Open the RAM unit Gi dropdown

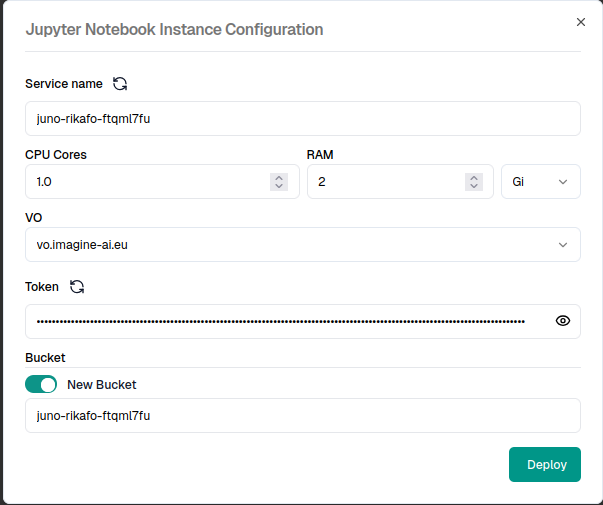(x=541, y=182)
